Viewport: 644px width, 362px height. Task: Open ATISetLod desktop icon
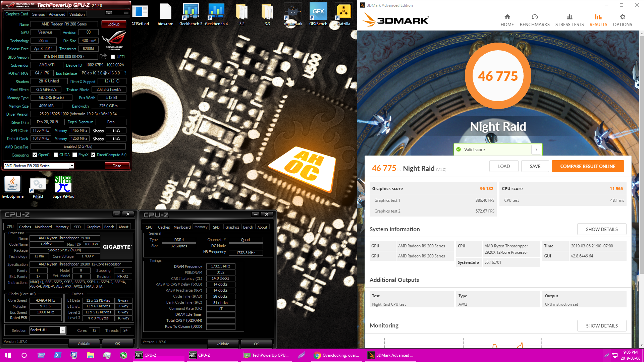[x=140, y=15]
